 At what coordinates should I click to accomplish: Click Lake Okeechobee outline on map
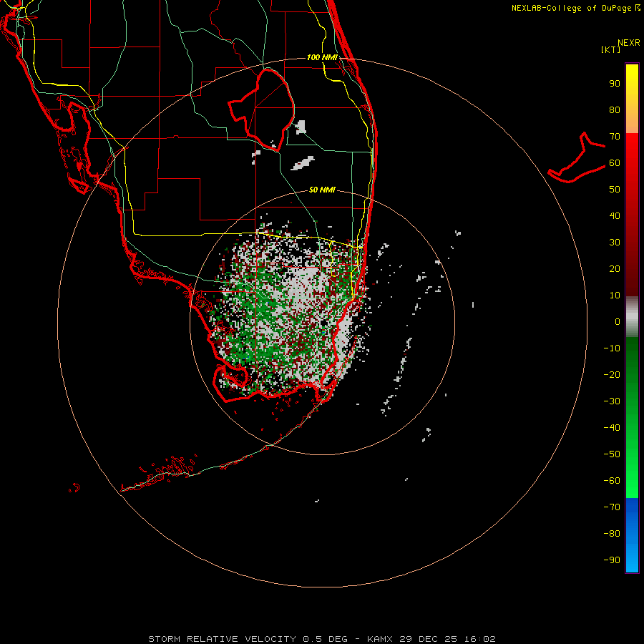tap(262, 109)
